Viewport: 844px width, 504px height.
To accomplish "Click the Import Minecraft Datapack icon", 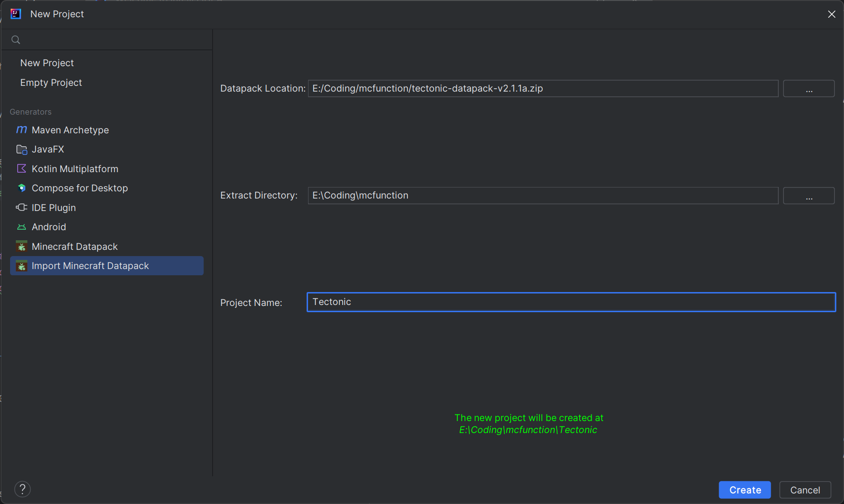I will 22,266.
